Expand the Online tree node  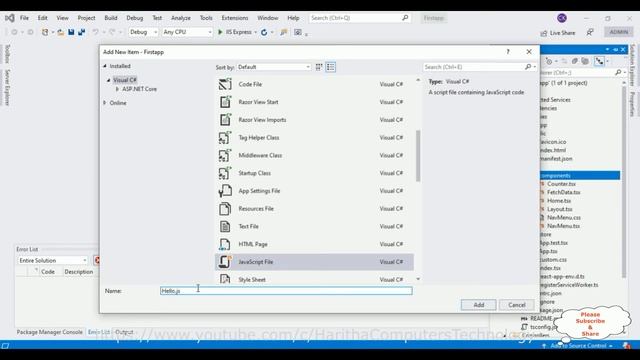point(105,103)
